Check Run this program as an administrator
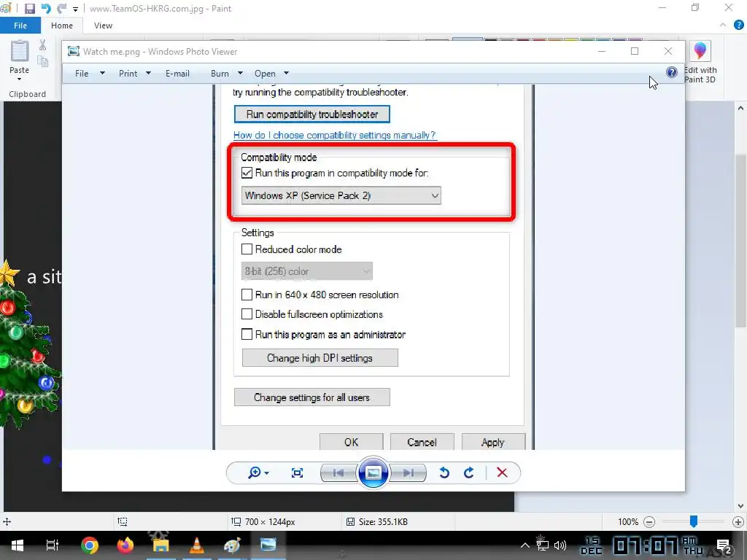The height and width of the screenshot is (560, 747). (x=247, y=334)
